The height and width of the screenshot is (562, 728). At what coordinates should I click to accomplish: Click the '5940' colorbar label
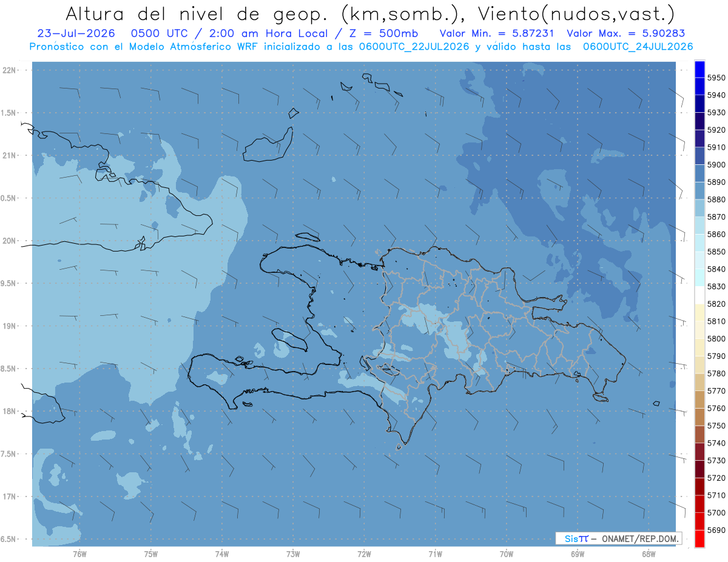716,95
